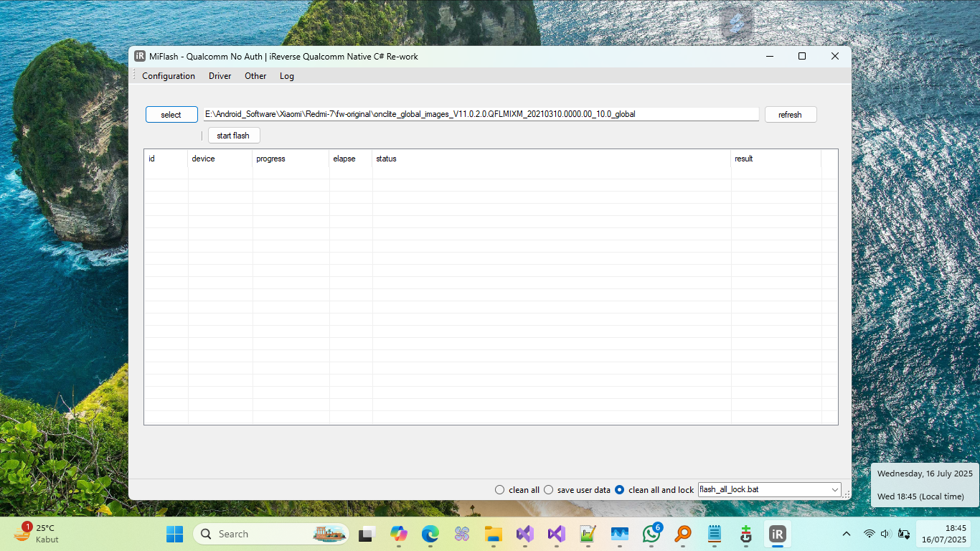Maximize the MiFlash window

(x=802, y=56)
